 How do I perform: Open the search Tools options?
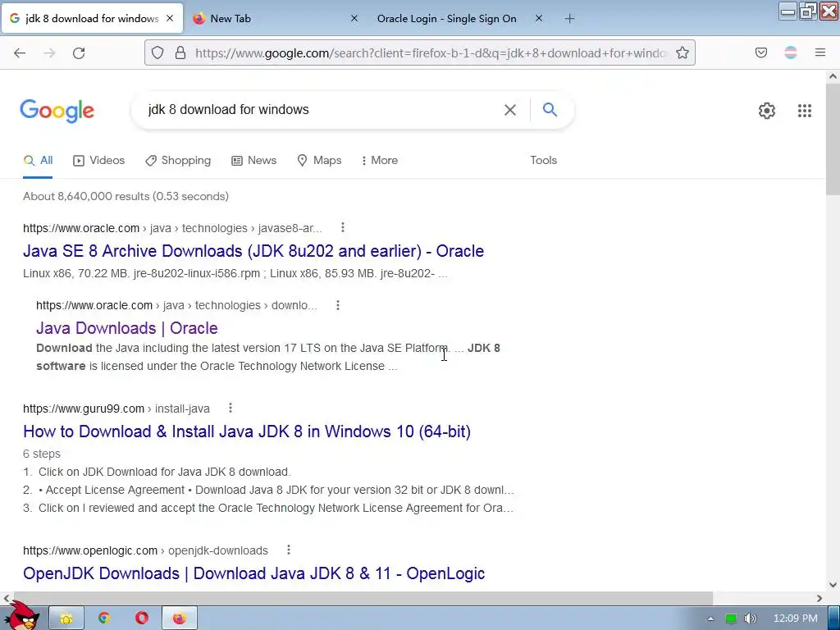[543, 160]
